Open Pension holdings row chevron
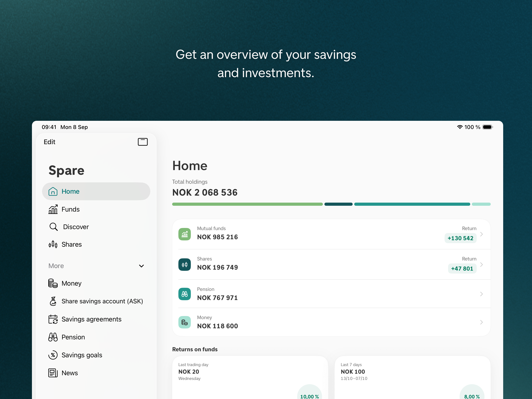Screen dimensions: 532x399 click(481, 294)
